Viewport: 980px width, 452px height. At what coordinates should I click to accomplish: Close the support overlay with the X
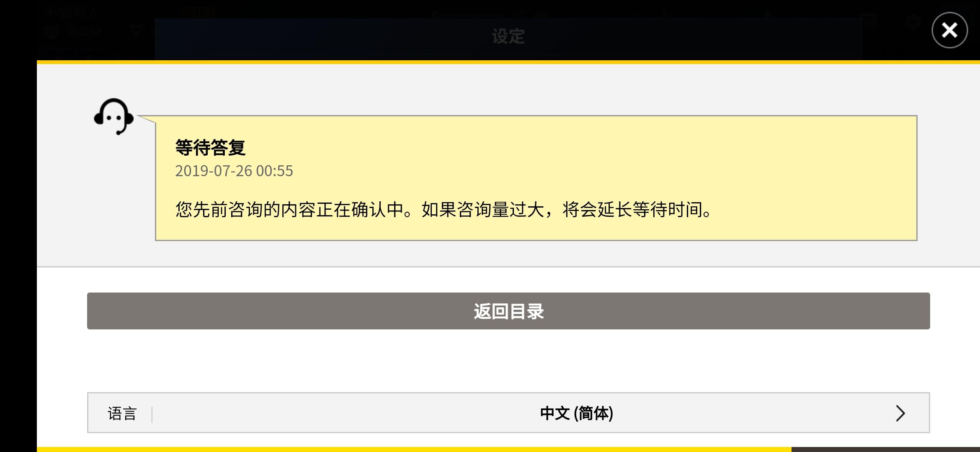[949, 30]
